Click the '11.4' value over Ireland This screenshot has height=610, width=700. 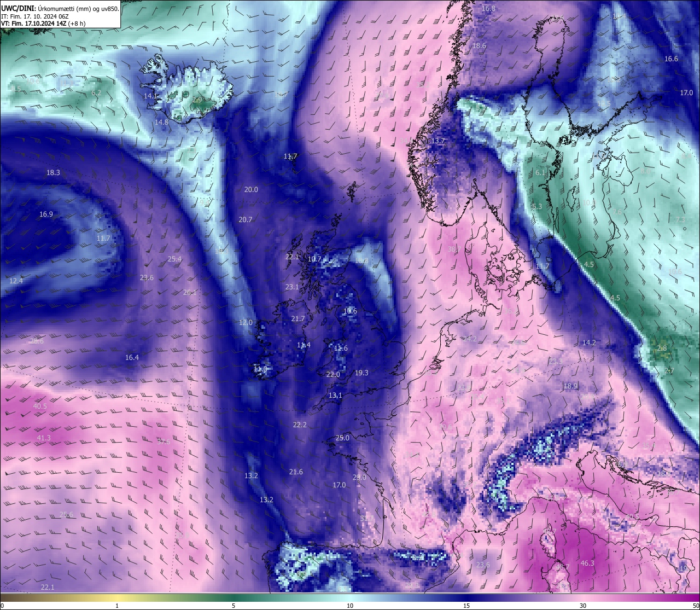tap(304, 345)
